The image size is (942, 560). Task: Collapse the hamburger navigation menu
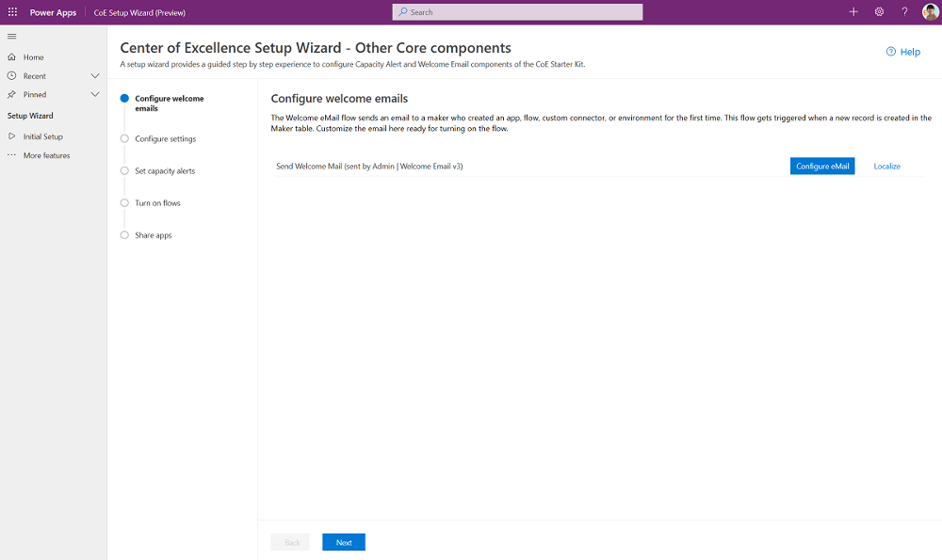tap(11, 37)
